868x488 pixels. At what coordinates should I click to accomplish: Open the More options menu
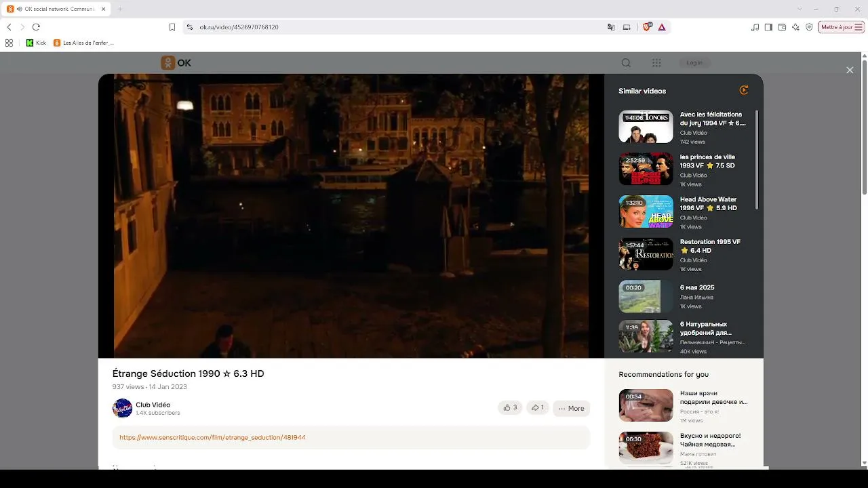(572, 408)
